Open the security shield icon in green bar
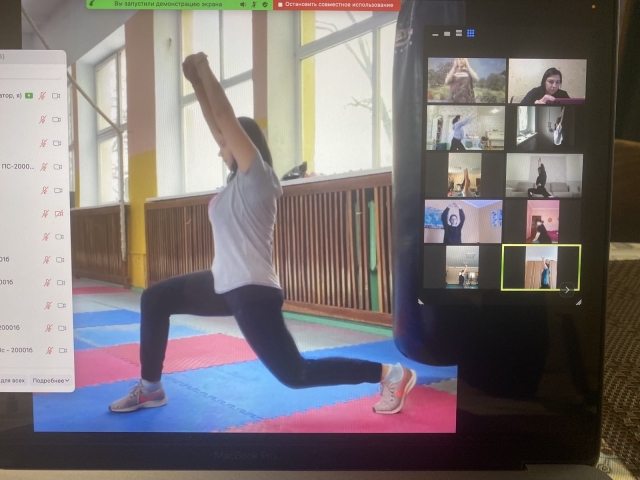The image size is (640, 480). pos(265,4)
